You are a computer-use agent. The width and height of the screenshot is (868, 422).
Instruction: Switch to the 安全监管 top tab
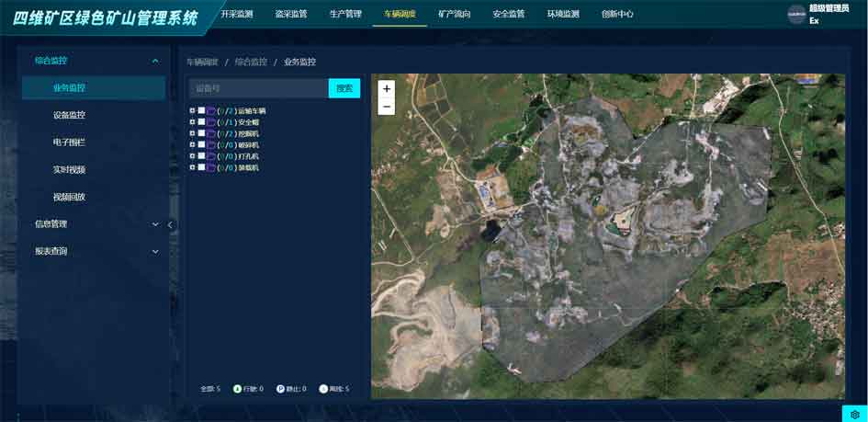pos(508,14)
